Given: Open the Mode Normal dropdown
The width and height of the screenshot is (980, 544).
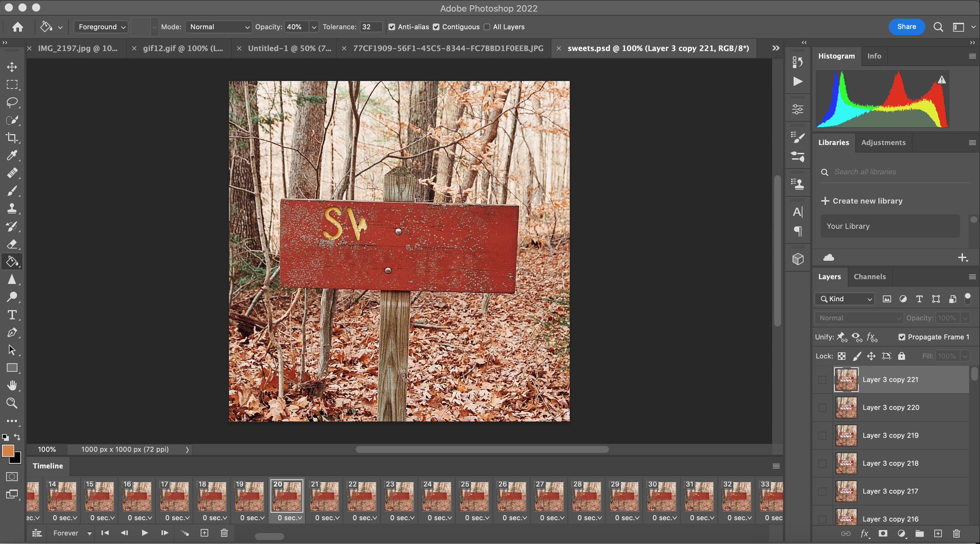Looking at the screenshot, I should click(x=218, y=27).
